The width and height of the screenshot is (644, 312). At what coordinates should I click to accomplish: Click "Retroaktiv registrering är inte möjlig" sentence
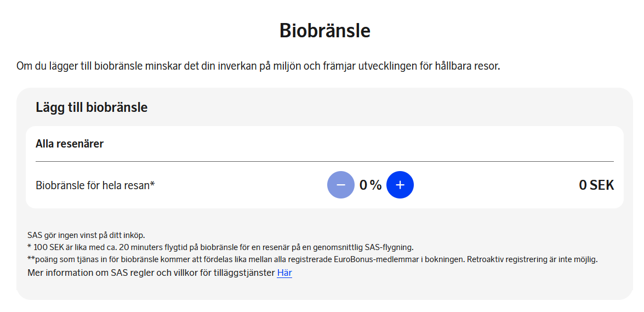click(532, 259)
